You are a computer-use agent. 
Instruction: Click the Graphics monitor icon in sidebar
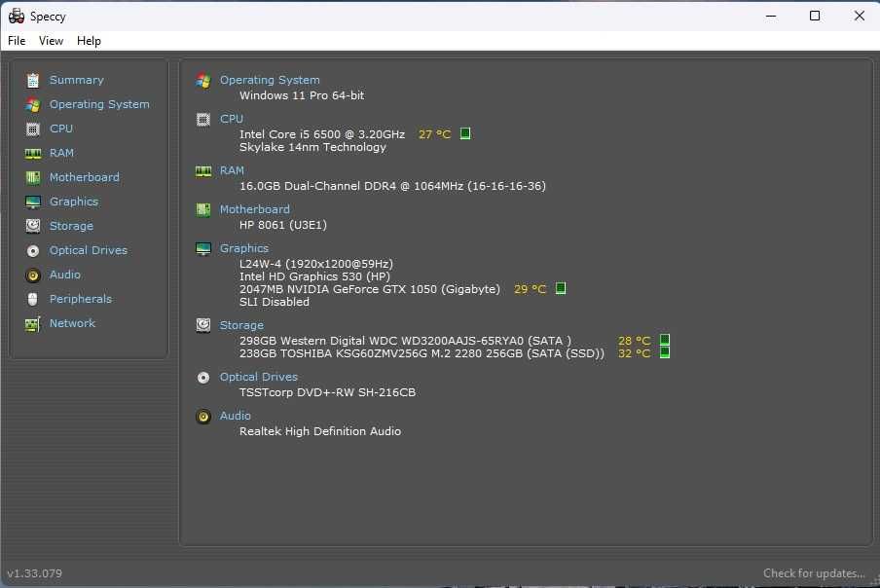click(33, 202)
